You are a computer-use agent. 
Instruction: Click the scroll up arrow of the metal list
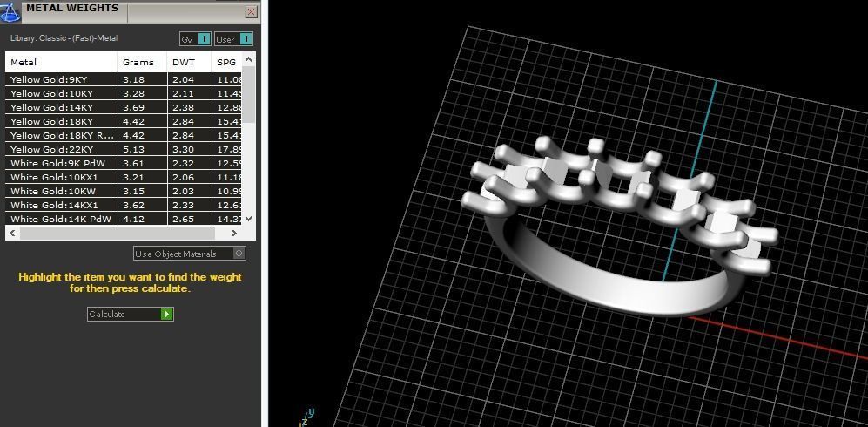pos(248,59)
